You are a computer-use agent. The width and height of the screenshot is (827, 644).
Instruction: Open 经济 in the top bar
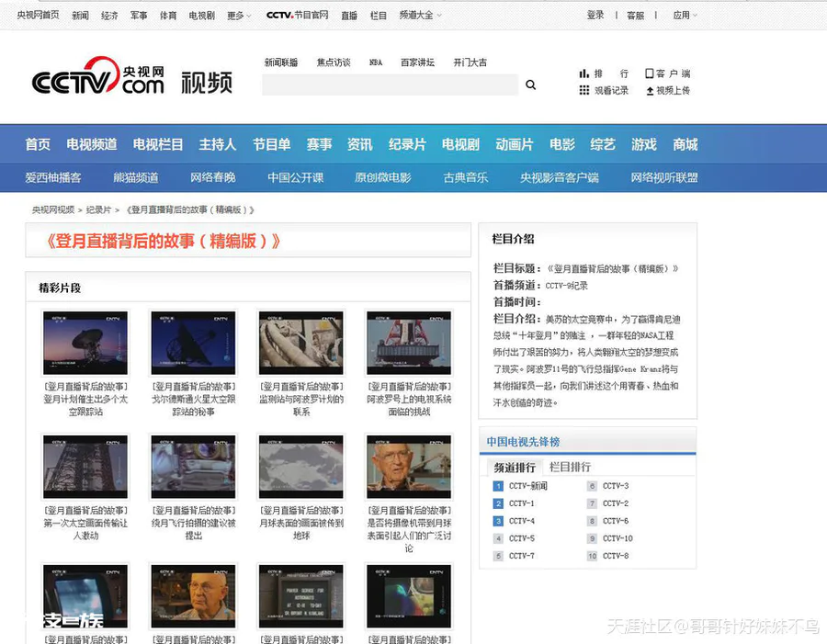109,16
